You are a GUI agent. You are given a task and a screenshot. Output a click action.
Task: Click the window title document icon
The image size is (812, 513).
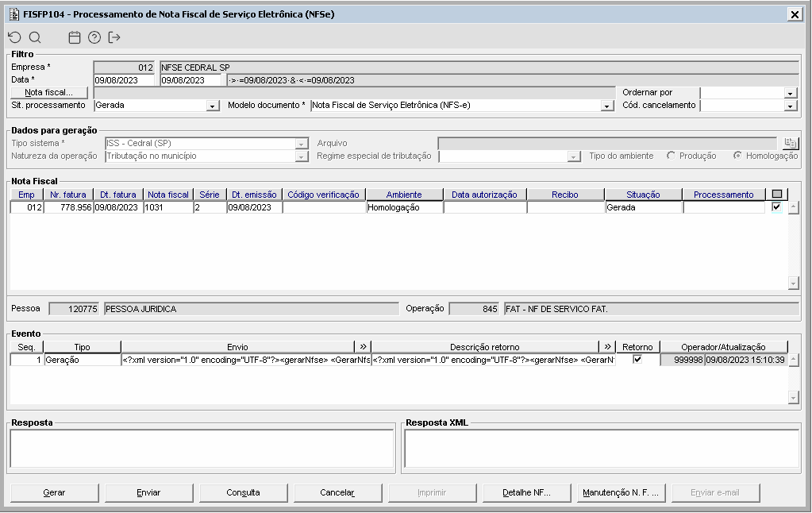(14, 14)
